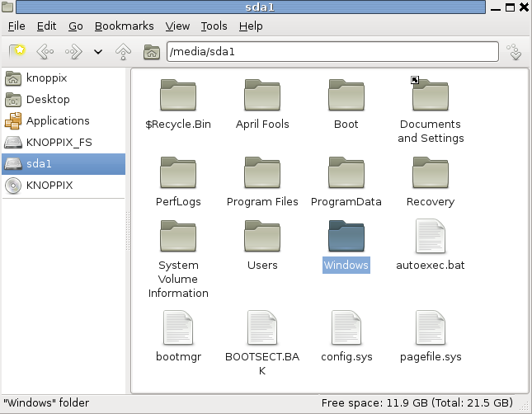532x414 pixels.
Task: Select the KNOPPIX disc in sidebar
Action: pos(64,186)
